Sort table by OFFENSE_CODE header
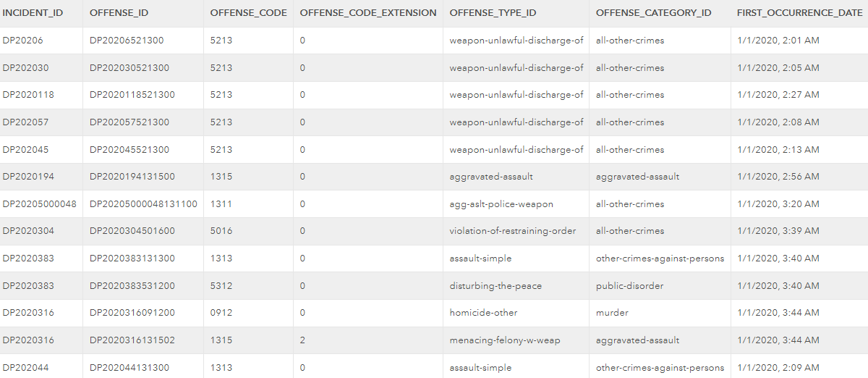This screenshot has height=378, width=868. coord(248,13)
